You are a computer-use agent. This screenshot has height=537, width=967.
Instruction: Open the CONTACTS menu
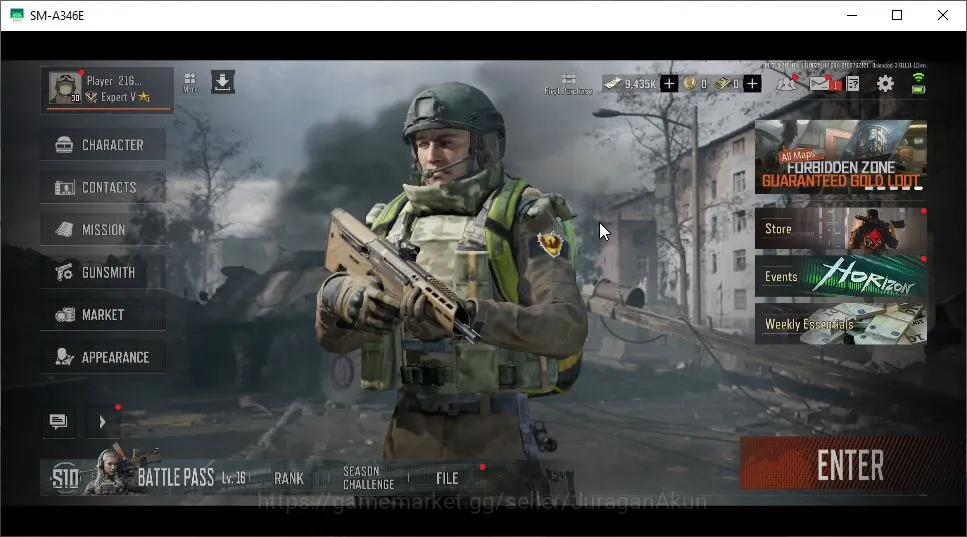click(x=103, y=187)
